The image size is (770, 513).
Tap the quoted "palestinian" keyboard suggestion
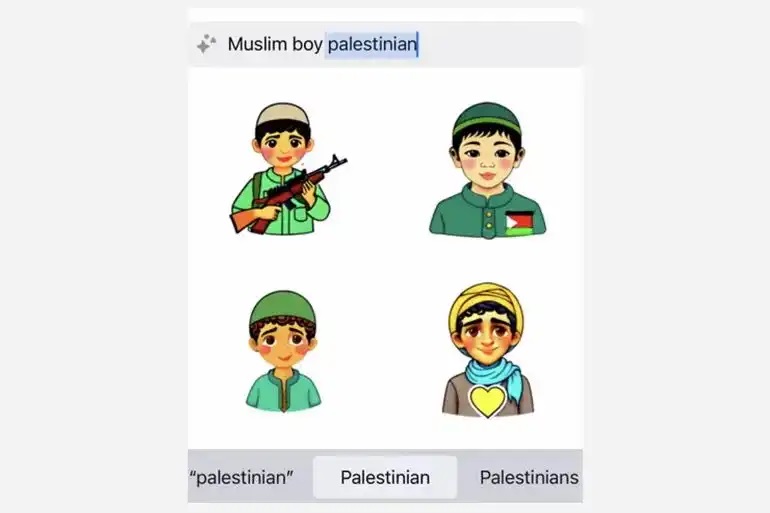pos(241,477)
